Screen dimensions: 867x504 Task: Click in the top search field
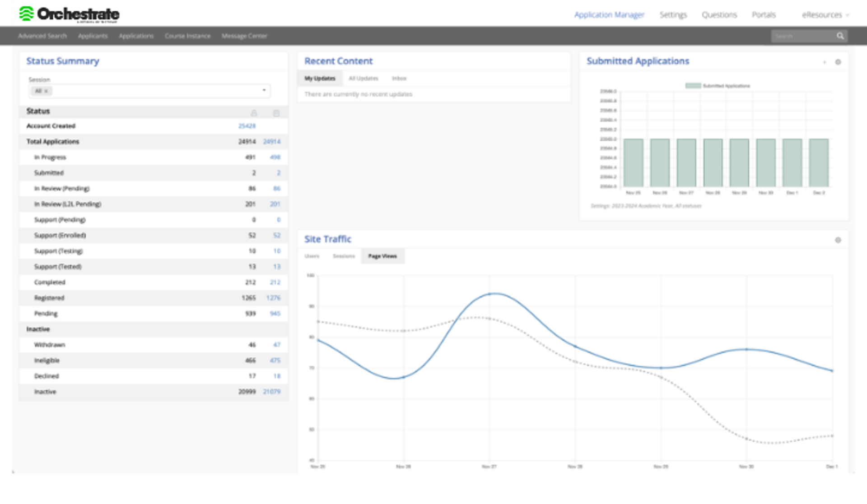pyautogui.click(x=803, y=36)
